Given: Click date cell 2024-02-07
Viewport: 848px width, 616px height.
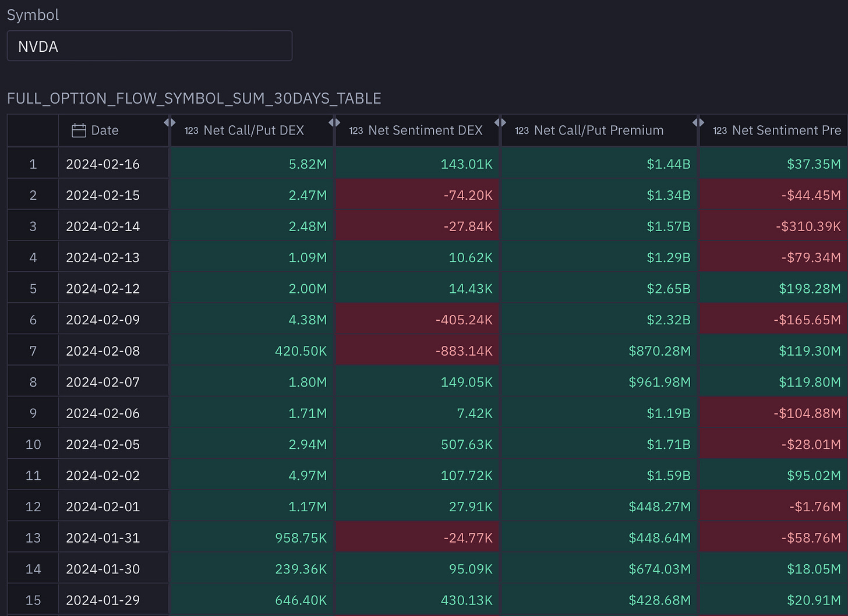Looking at the screenshot, I should 114,382.
